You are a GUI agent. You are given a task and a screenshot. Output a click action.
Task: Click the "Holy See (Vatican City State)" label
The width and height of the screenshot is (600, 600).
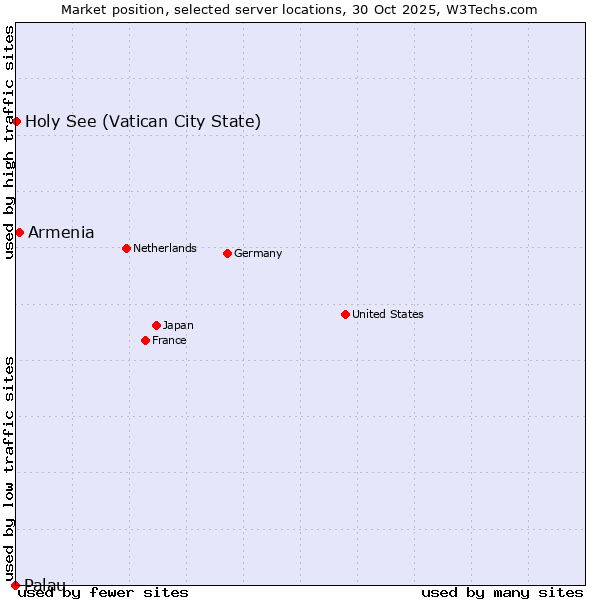coord(143,122)
